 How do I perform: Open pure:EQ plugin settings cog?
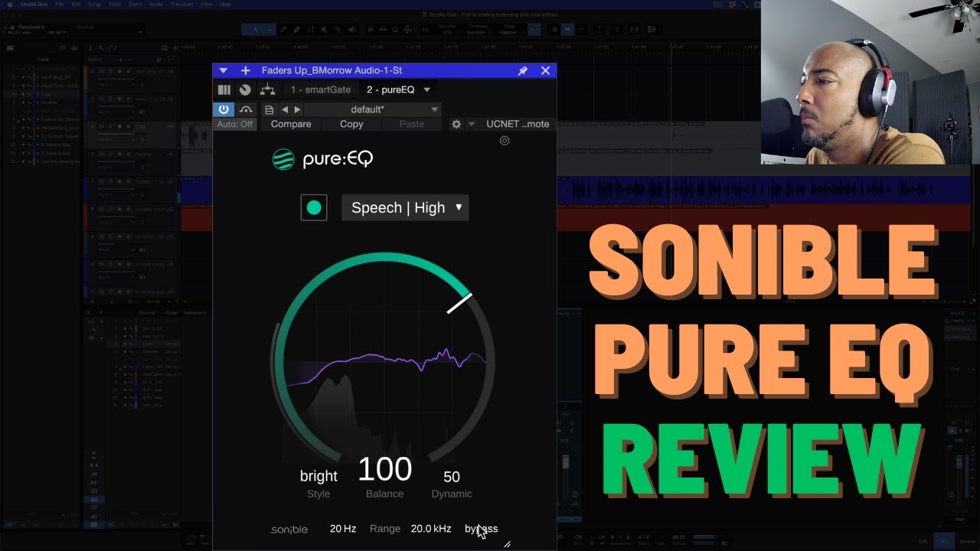(x=505, y=141)
